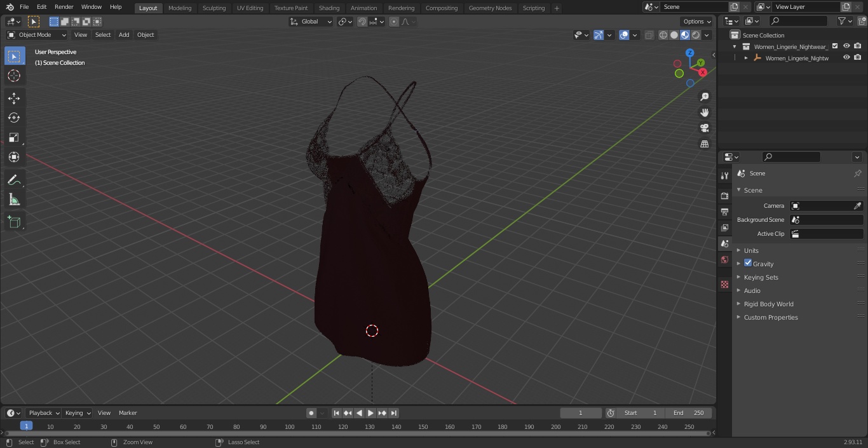Open outliner filter dropdown
This screenshot has width=868, height=448.
(844, 21)
